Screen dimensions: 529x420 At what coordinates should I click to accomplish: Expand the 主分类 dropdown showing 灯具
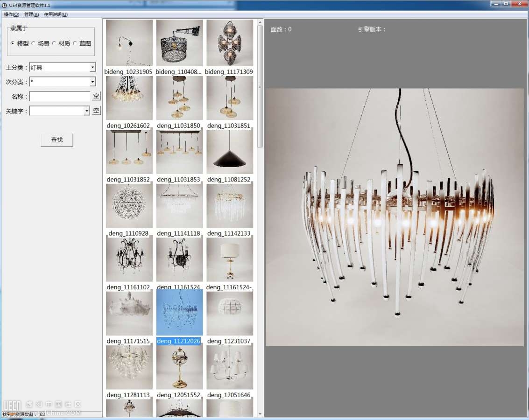pyautogui.click(x=92, y=67)
